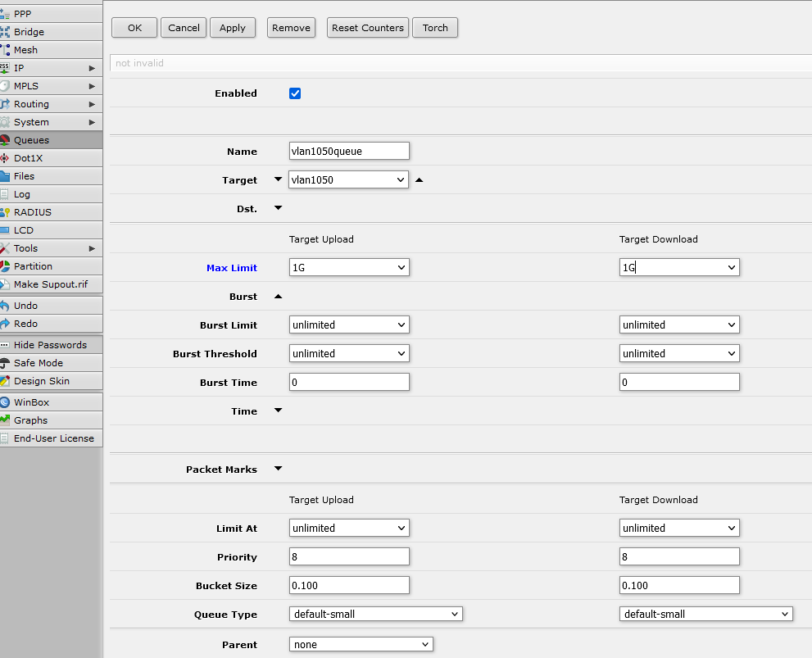Click the Partition pie icon
812x658 pixels.
(x=6, y=266)
